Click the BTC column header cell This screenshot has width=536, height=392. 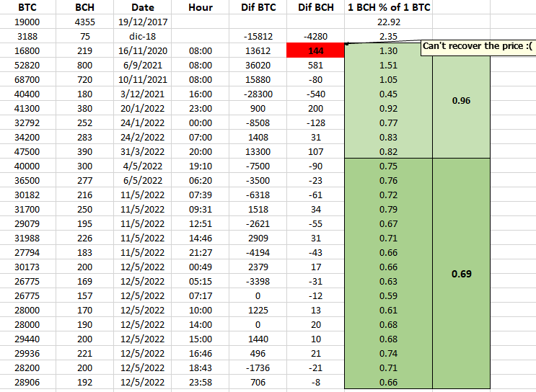click(27, 7)
